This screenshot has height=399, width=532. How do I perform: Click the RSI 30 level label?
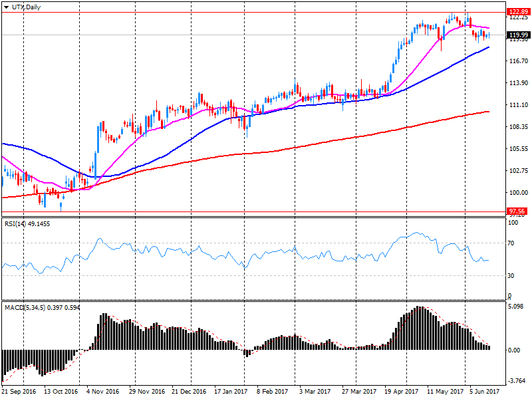511,276
